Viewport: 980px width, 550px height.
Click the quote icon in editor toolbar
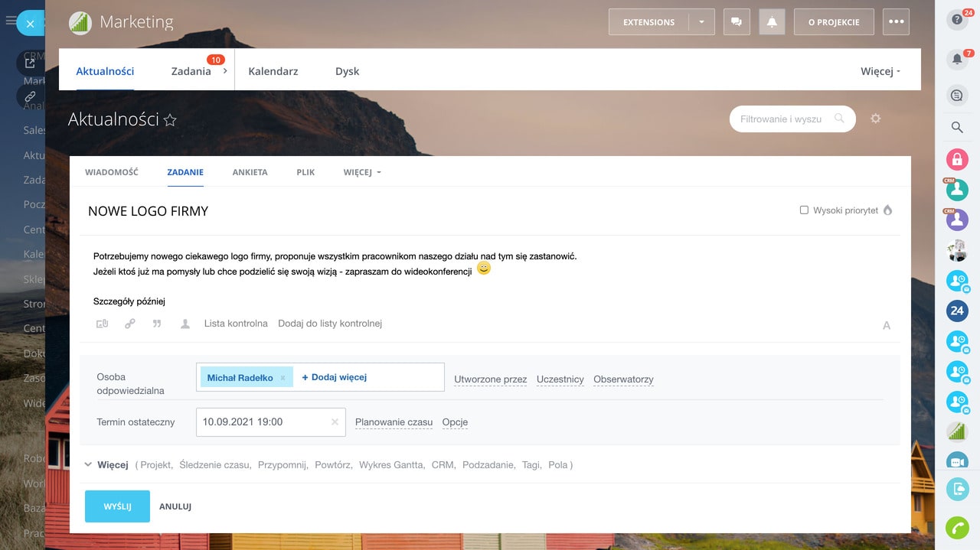click(x=157, y=324)
